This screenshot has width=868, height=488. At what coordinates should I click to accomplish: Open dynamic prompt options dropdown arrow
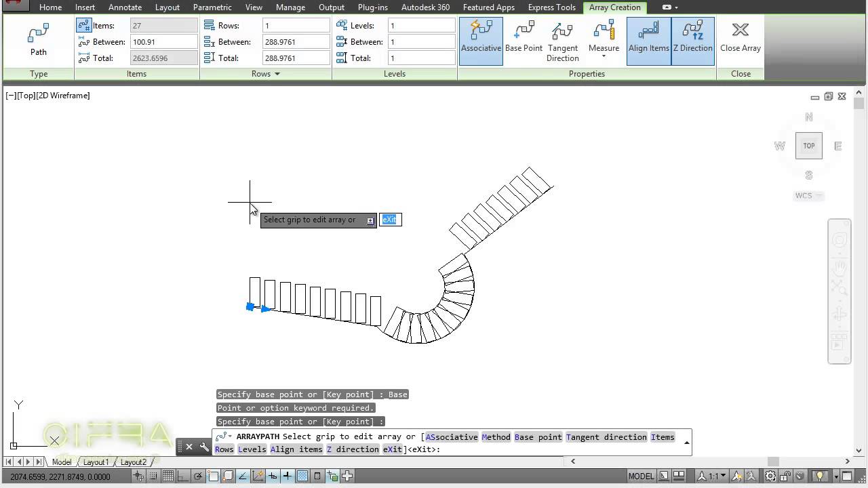click(370, 220)
